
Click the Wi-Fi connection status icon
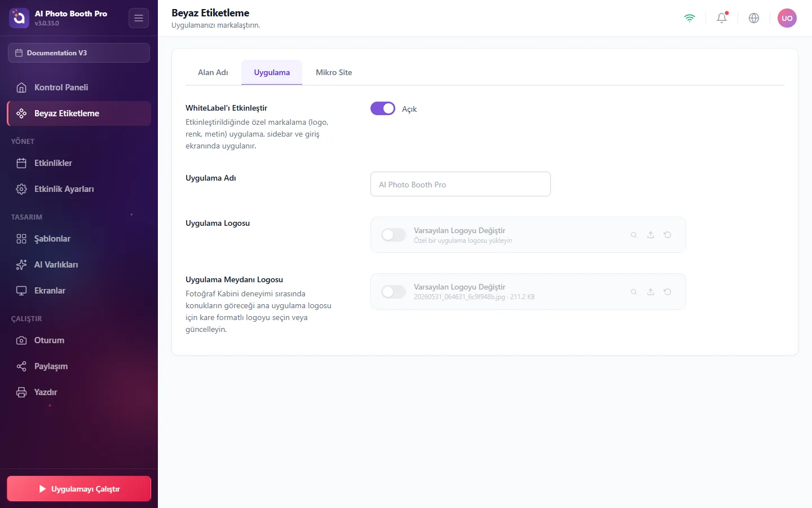690,18
